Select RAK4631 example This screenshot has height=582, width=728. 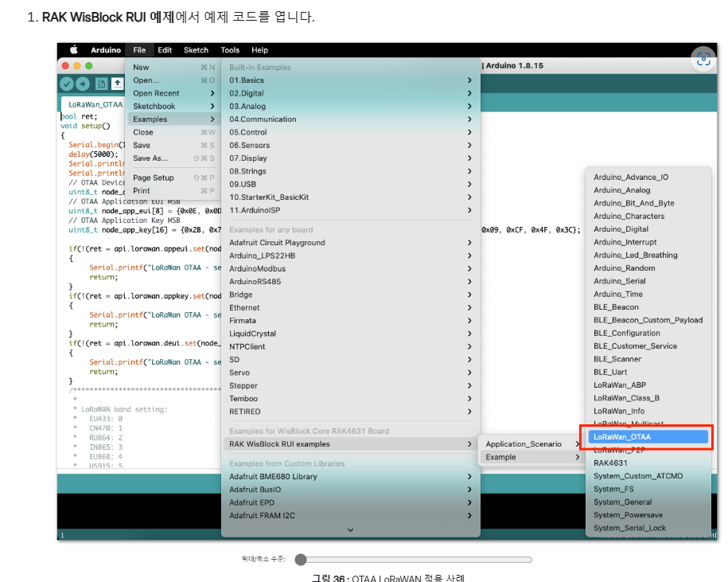tap(648, 463)
